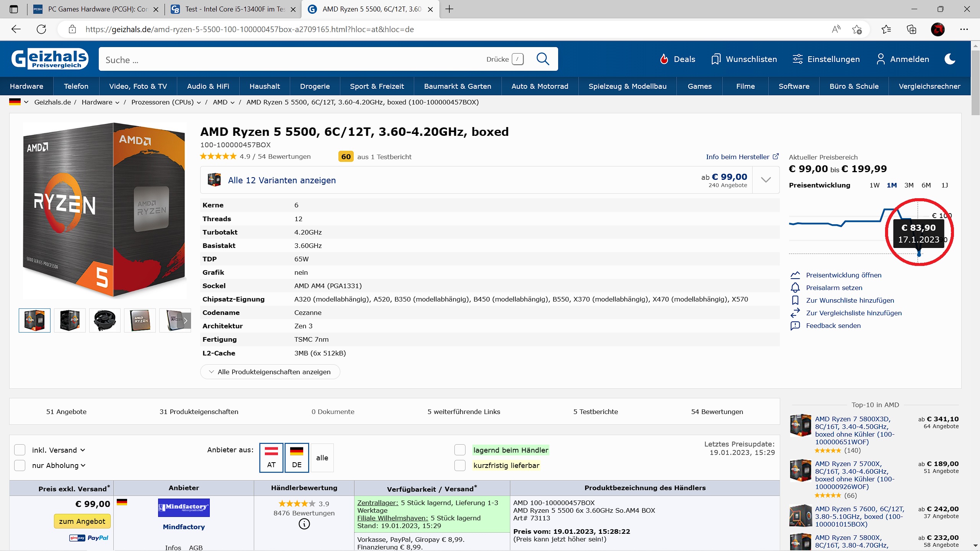Click browser refresh icon
This screenshot has width=980, height=551.
(41, 29)
